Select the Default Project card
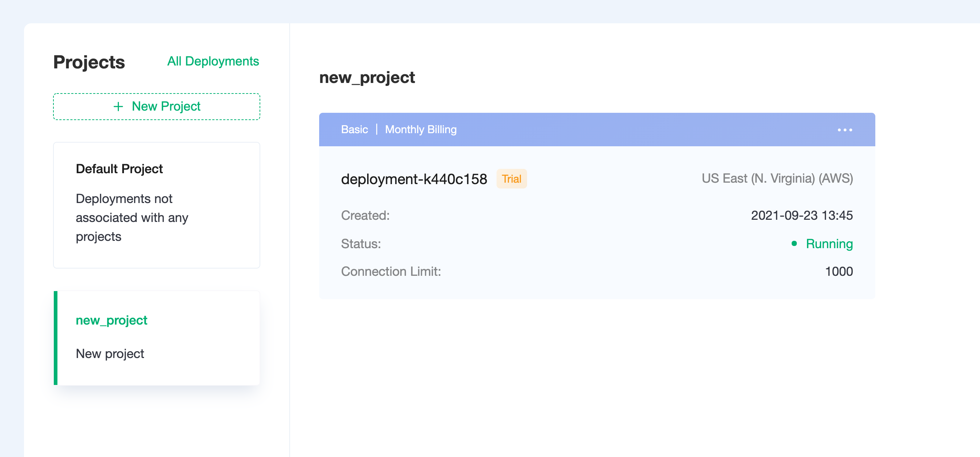980x457 pixels. 157,205
